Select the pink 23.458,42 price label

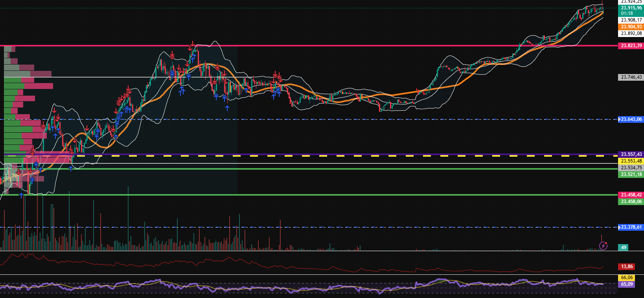click(x=631, y=195)
